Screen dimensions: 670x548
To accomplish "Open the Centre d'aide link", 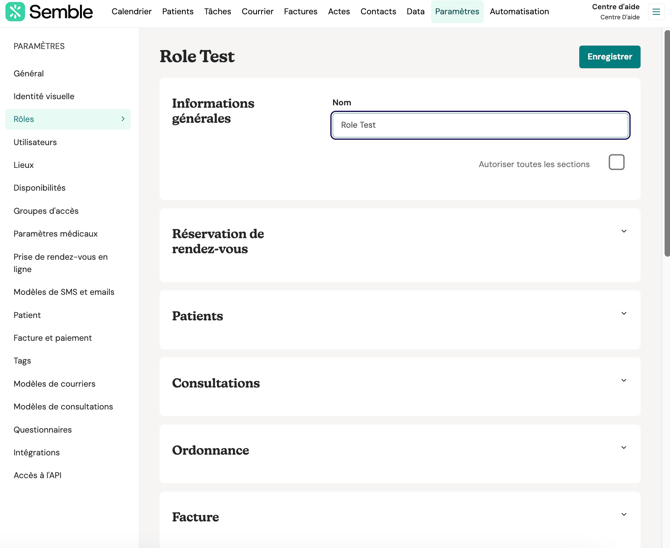I will coord(615,7).
